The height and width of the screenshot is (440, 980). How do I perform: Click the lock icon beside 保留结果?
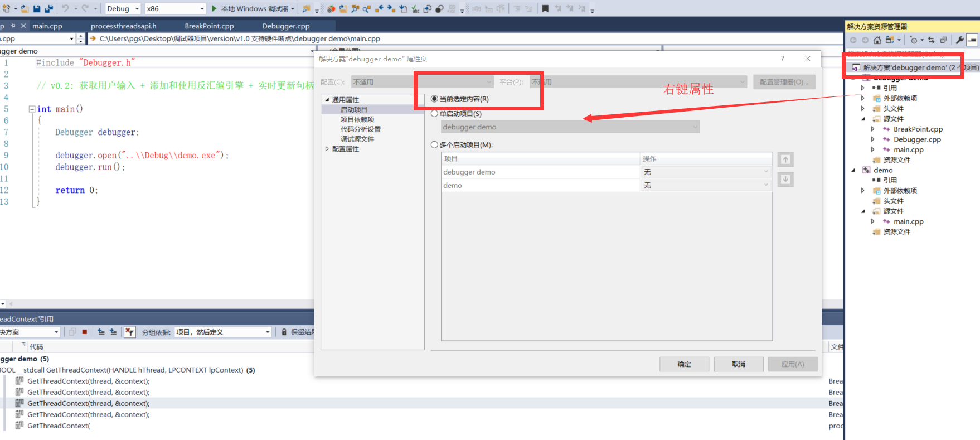point(284,332)
